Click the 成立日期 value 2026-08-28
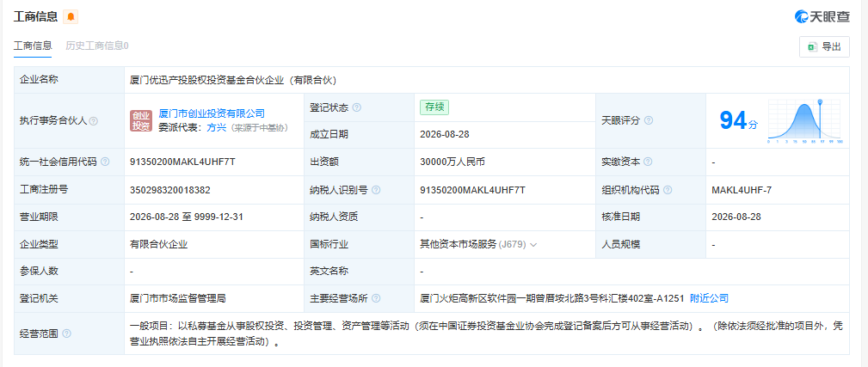 (445, 134)
